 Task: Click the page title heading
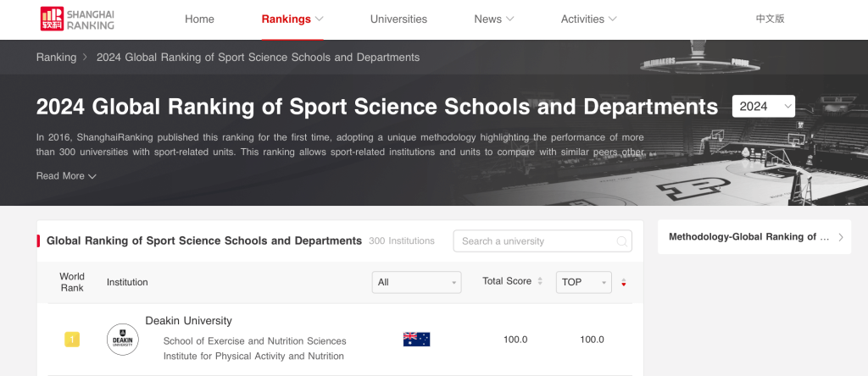pos(377,106)
